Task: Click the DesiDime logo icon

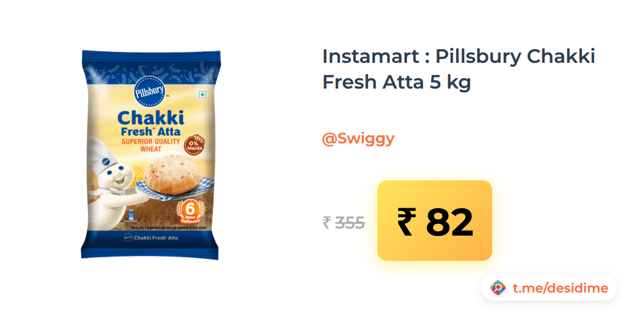Action: point(498,288)
